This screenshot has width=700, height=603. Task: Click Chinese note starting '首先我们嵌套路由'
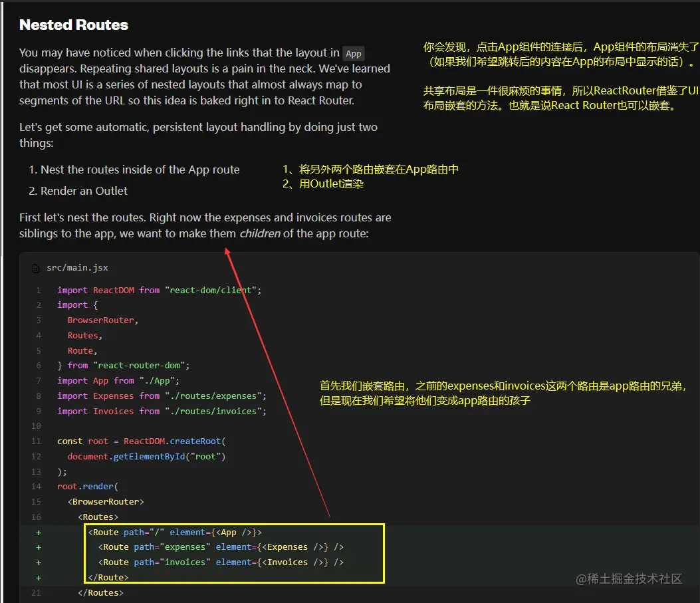pos(504,393)
